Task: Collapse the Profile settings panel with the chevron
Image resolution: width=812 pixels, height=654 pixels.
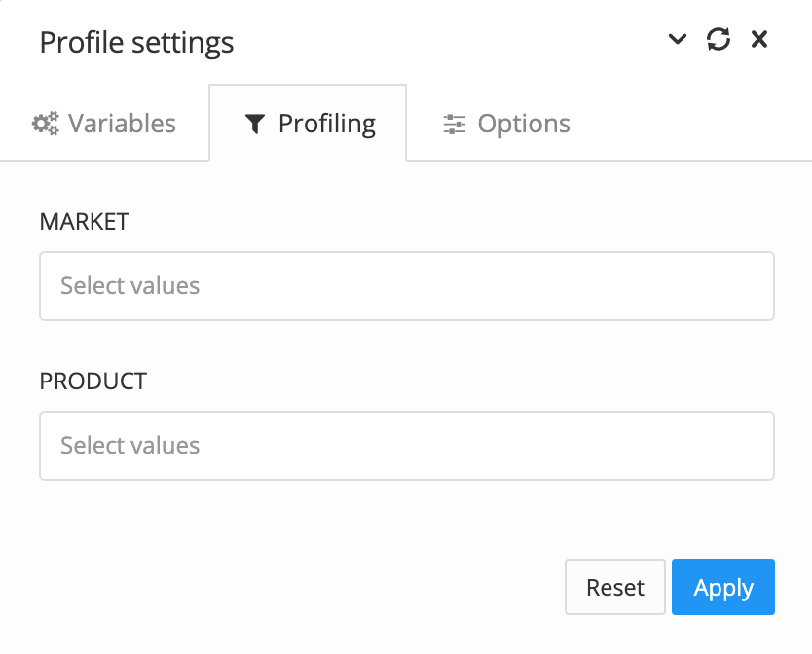Action: coord(678,40)
